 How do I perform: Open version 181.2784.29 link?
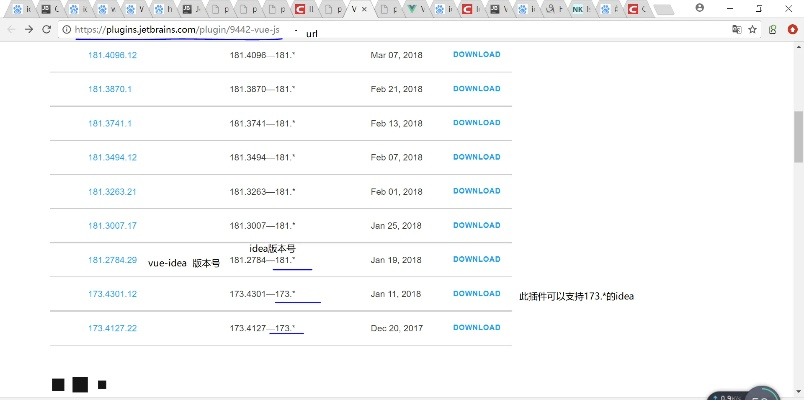click(x=112, y=260)
